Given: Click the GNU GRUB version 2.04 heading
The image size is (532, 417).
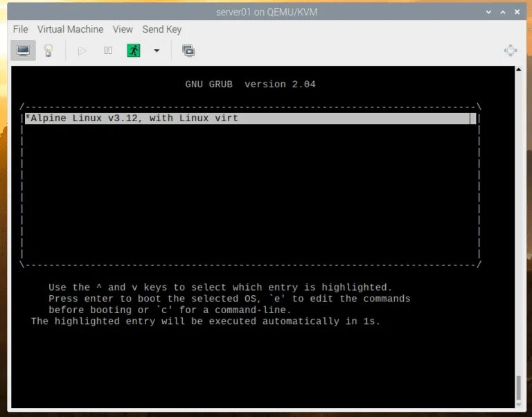Looking at the screenshot, I should 250,84.
